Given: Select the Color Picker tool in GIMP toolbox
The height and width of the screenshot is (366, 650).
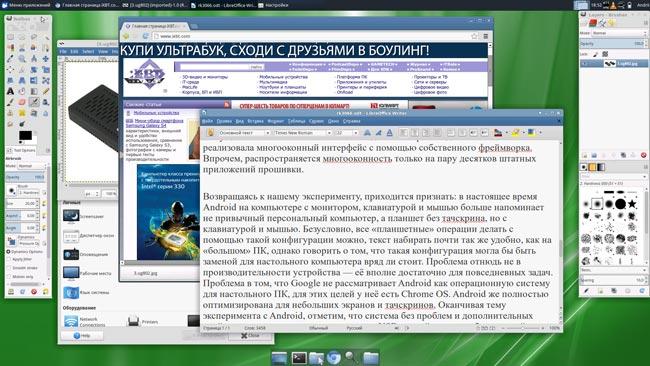Looking at the screenshot, I should click(11, 59).
